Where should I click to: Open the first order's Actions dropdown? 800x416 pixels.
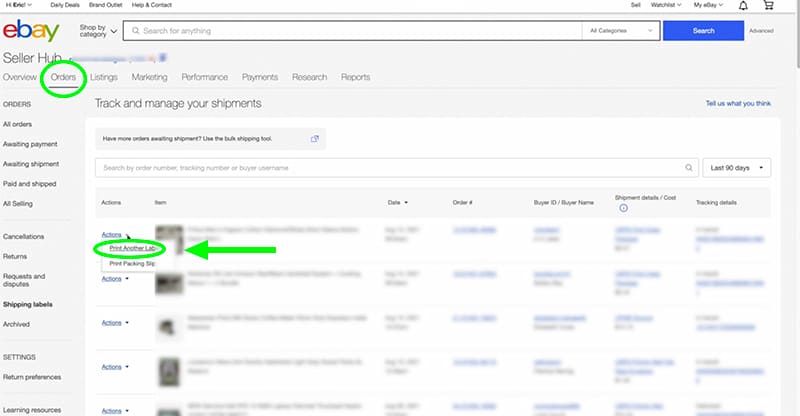coord(115,235)
